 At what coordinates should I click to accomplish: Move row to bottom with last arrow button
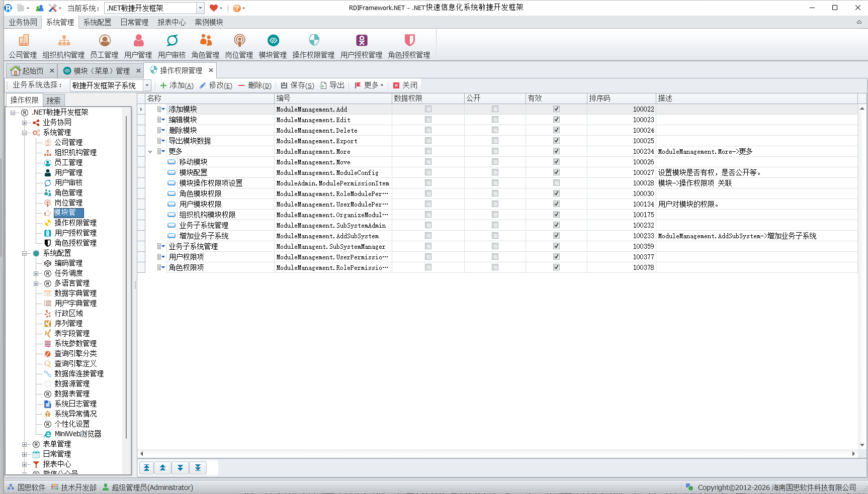click(198, 468)
